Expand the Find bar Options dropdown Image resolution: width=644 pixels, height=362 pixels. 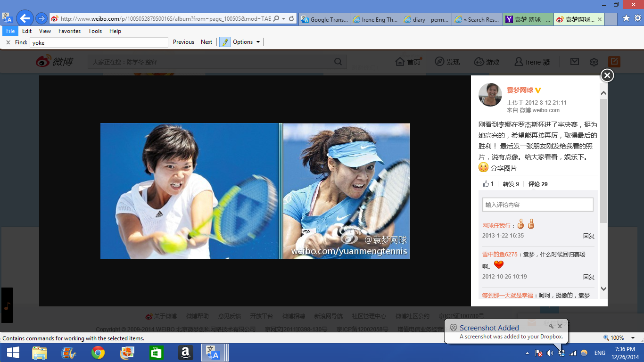click(x=247, y=42)
